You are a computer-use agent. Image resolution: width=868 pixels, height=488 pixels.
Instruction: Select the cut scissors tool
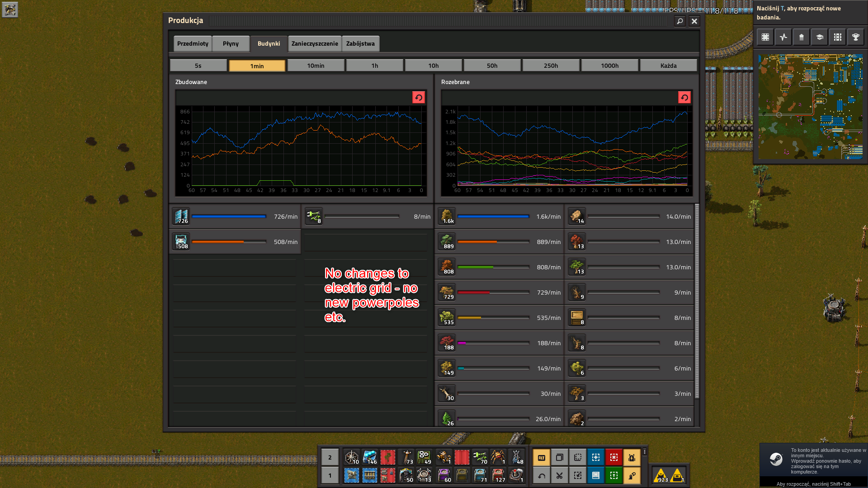click(560, 475)
